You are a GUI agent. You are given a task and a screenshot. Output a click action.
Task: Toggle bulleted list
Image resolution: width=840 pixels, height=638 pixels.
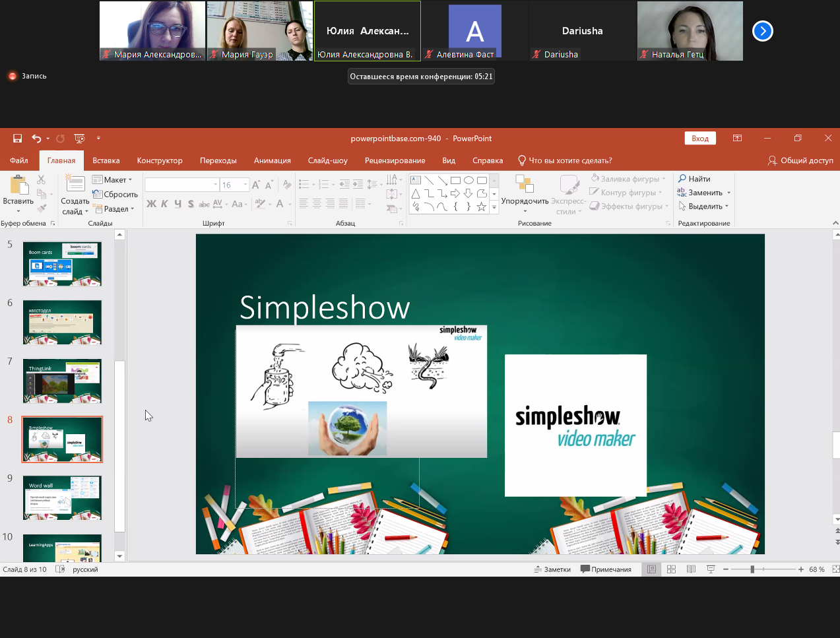pos(304,184)
